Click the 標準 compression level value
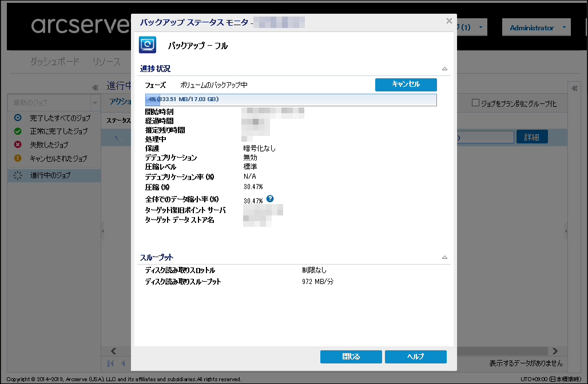The image size is (588, 384). pos(250,167)
